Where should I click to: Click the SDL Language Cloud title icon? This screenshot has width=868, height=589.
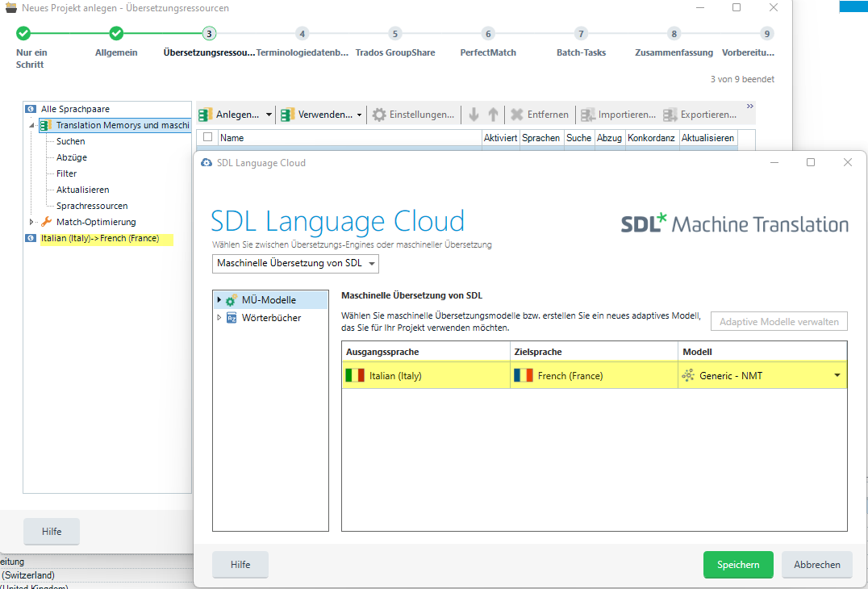pyautogui.click(x=207, y=163)
